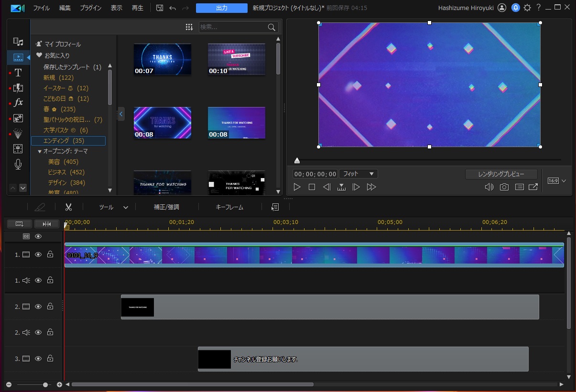This screenshot has height=392, width=576.
Task: Open the Title Room (T icon)
Action: [18, 73]
